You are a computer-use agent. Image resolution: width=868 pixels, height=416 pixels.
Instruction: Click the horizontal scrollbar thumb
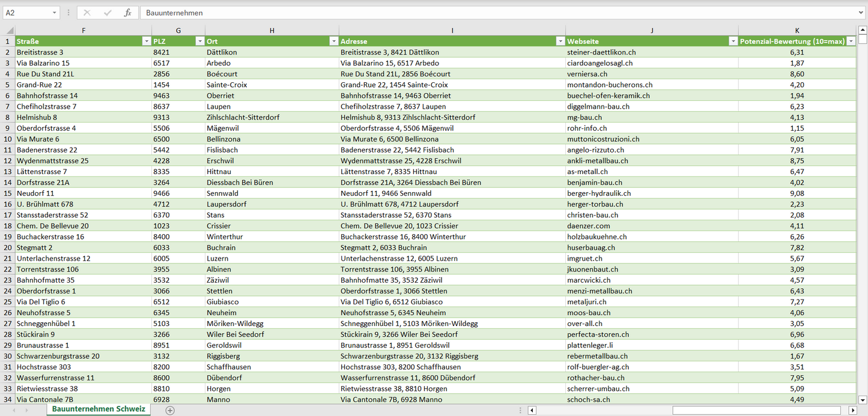click(x=756, y=411)
